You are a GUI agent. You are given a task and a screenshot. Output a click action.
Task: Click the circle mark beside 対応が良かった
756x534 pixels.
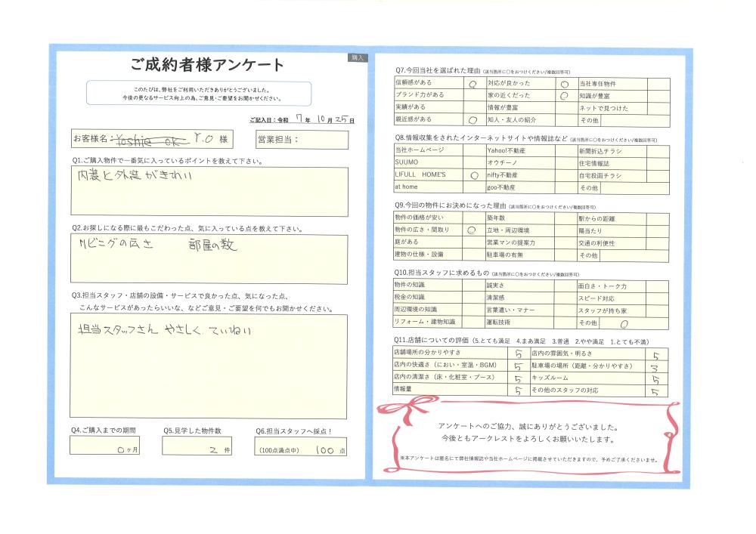[x=564, y=83]
